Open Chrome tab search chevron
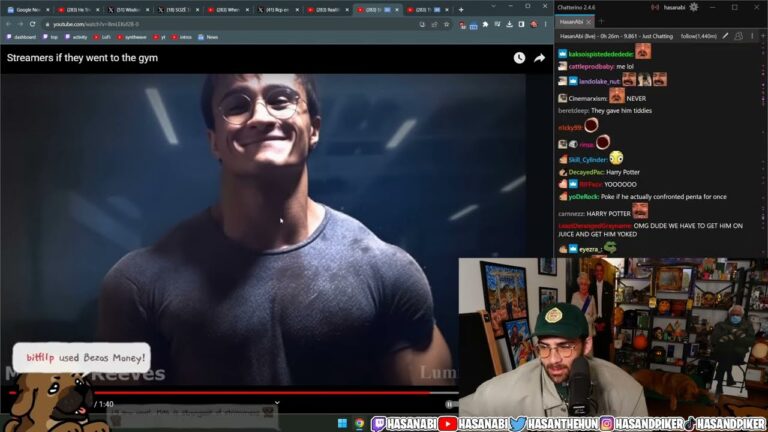 (493, 6)
